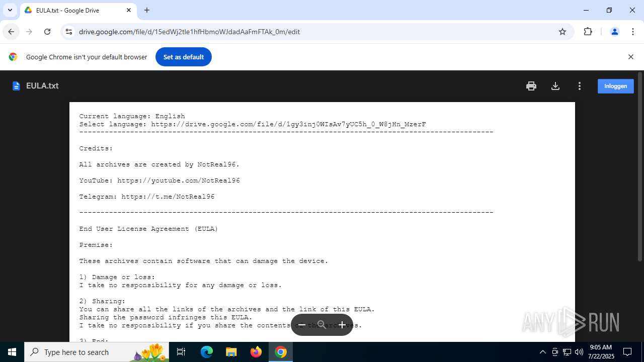Launch Firefox from taskbar
644x362 pixels.
click(x=256, y=352)
